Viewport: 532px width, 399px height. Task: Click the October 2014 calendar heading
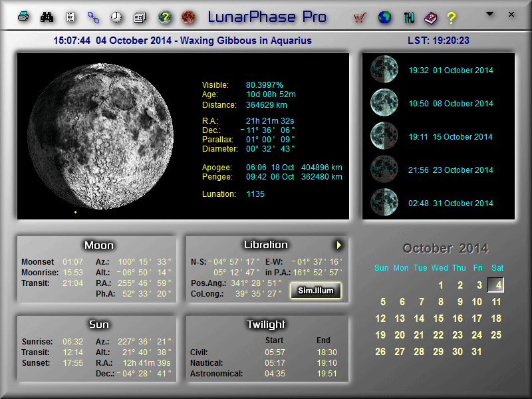pos(445,248)
